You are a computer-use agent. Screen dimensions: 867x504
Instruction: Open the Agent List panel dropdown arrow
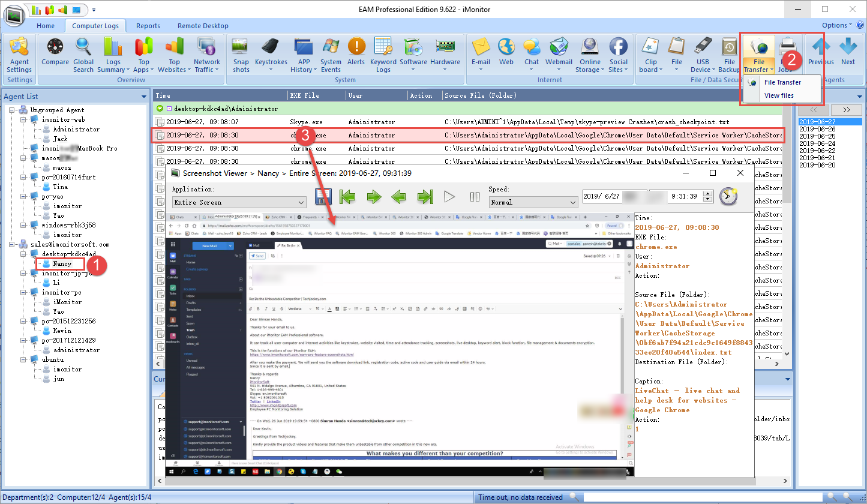(x=144, y=96)
